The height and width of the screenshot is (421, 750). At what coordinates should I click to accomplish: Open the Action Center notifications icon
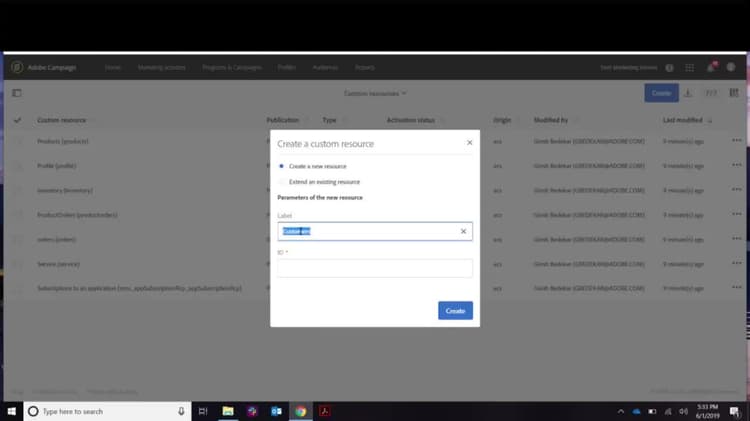[735, 411]
